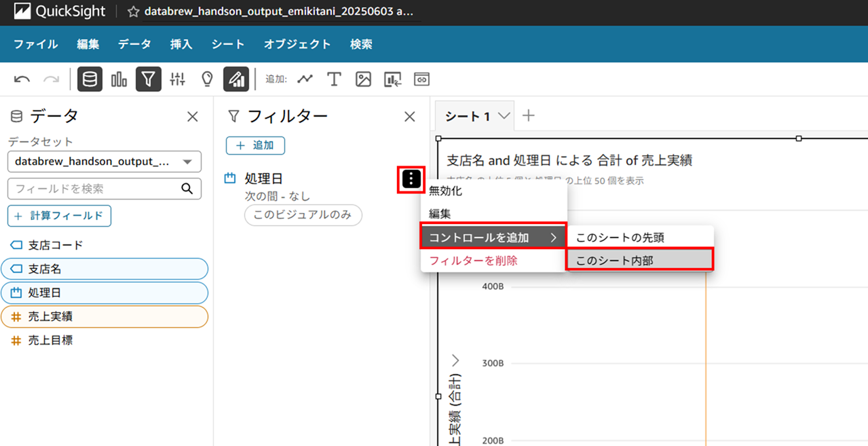Screen dimensions: 868x446
Task: Open the ファイル menu
Action: (x=35, y=44)
